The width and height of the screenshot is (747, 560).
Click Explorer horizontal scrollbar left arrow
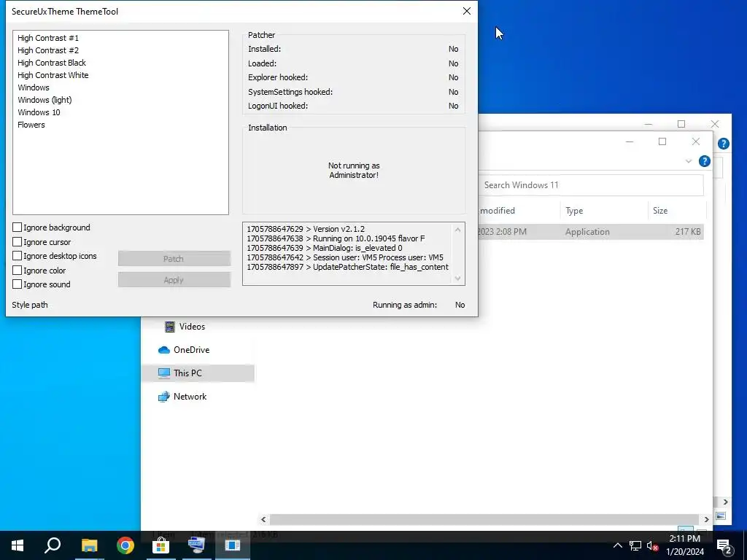coord(263,519)
